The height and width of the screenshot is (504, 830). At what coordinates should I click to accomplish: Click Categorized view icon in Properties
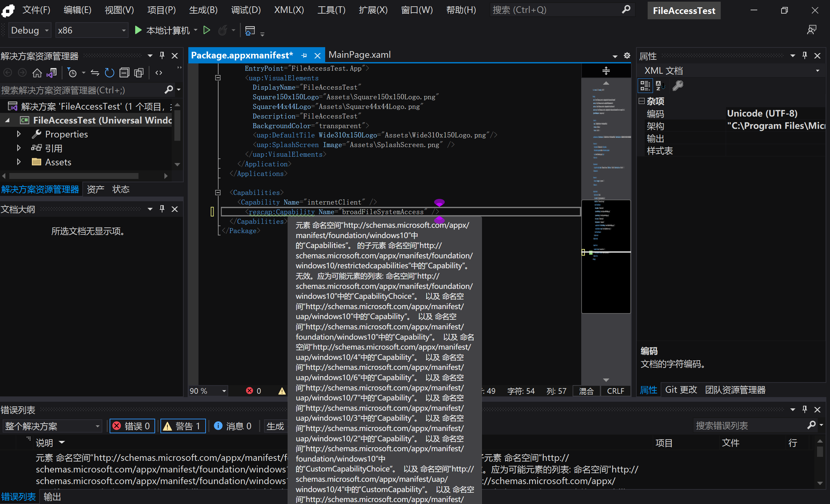click(x=645, y=86)
